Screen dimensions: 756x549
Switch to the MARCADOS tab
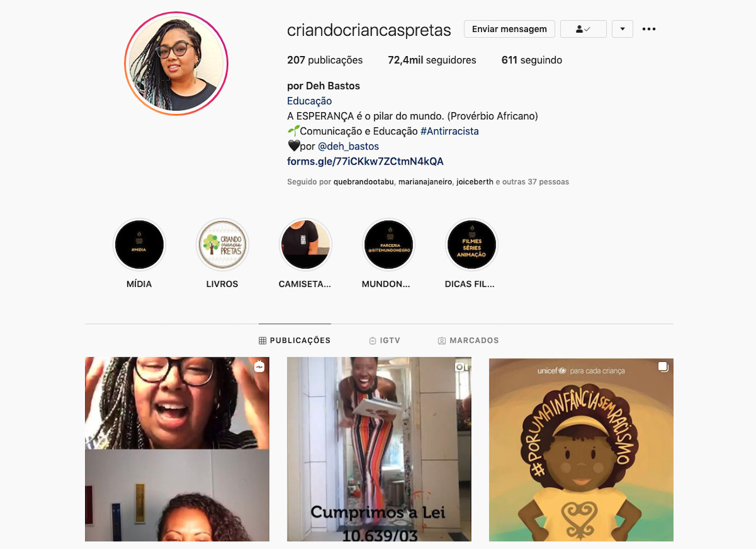pyautogui.click(x=468, y=340)
